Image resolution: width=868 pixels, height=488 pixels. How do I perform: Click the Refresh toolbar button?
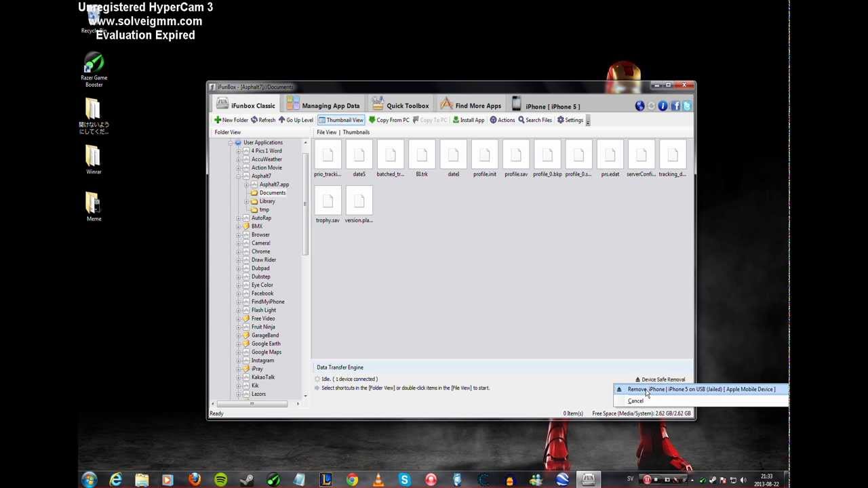(x=263, y=120)
